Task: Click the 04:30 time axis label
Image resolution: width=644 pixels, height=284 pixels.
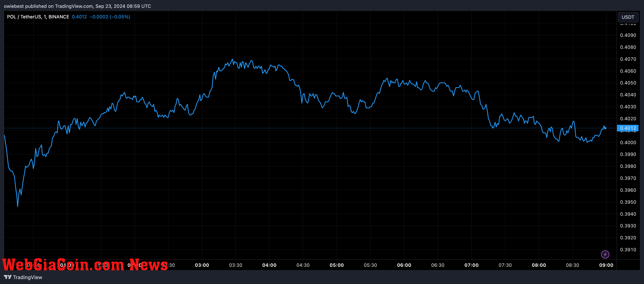Action: point(303,265)
